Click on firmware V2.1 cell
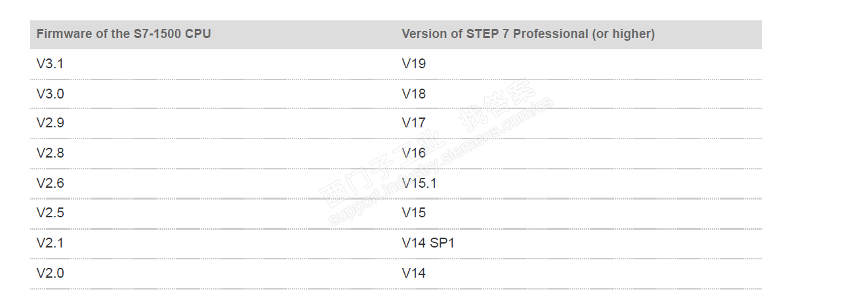The image size is (868, 302). [50, 243]
